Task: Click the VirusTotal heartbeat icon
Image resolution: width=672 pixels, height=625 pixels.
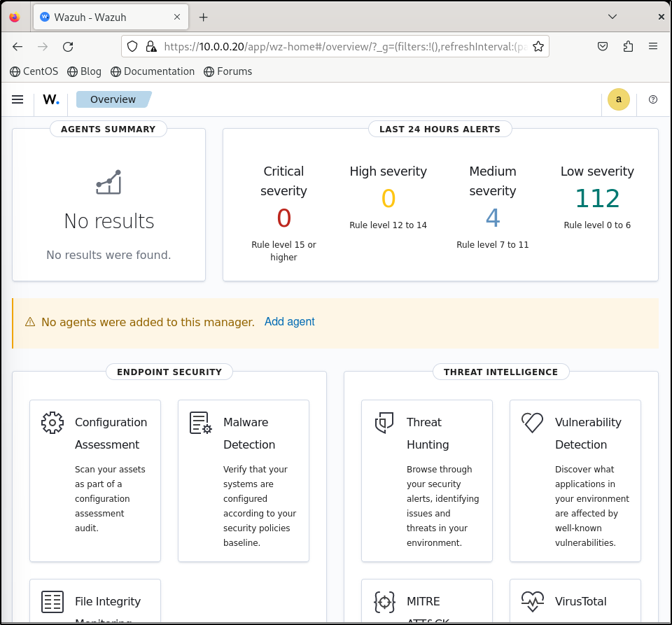Action: click(x=532, y=601)
